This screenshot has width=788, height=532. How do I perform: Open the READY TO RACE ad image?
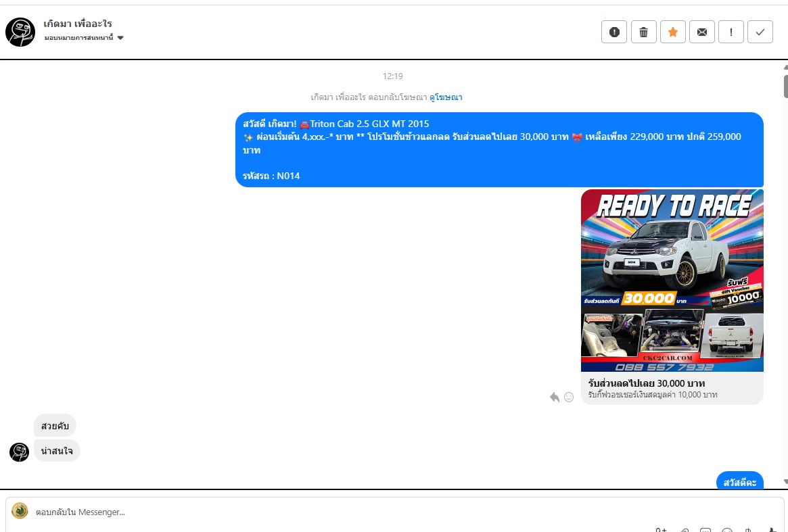coord(672,281)
